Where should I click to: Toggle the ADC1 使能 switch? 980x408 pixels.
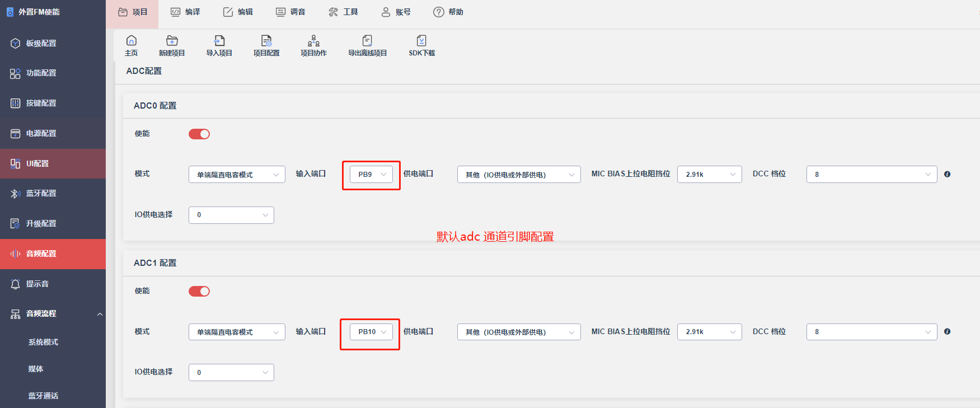click(x=199, y=291)
